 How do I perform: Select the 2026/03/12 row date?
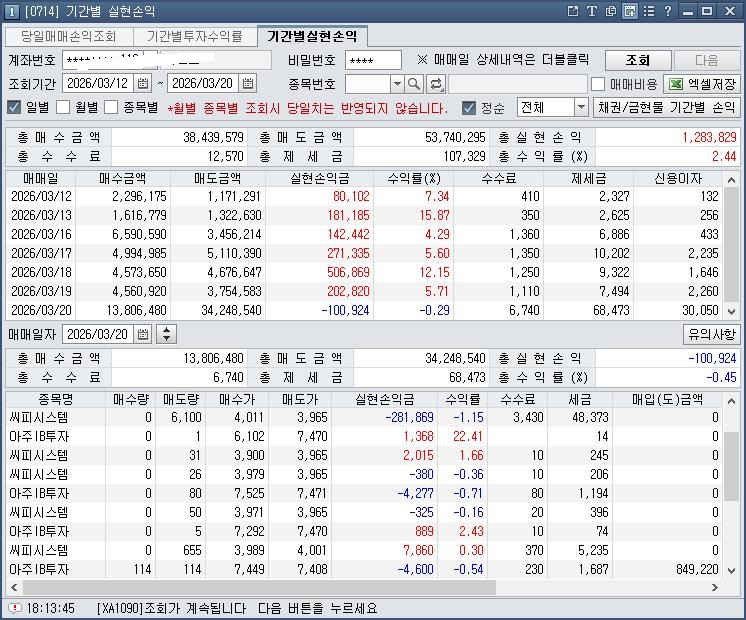[x=41, y=196]
